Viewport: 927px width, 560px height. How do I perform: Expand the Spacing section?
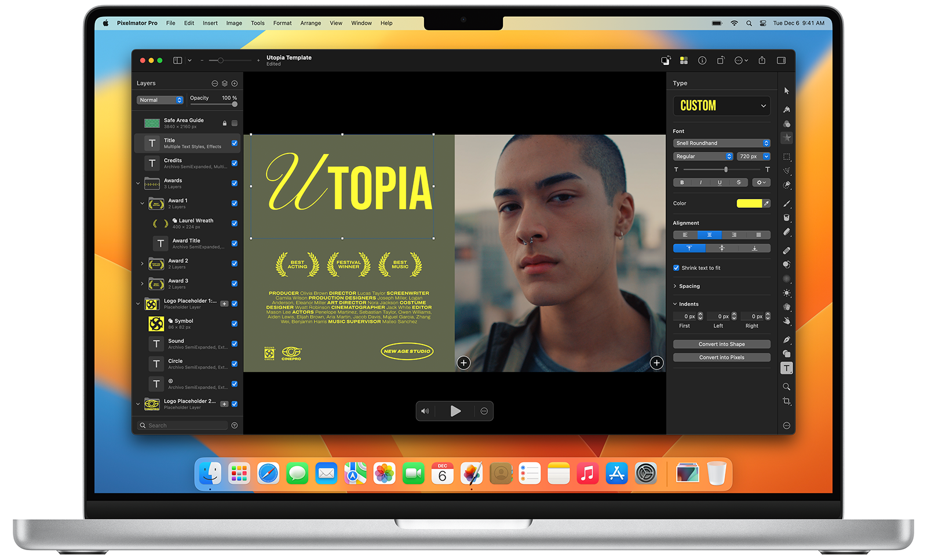(675, 286)
